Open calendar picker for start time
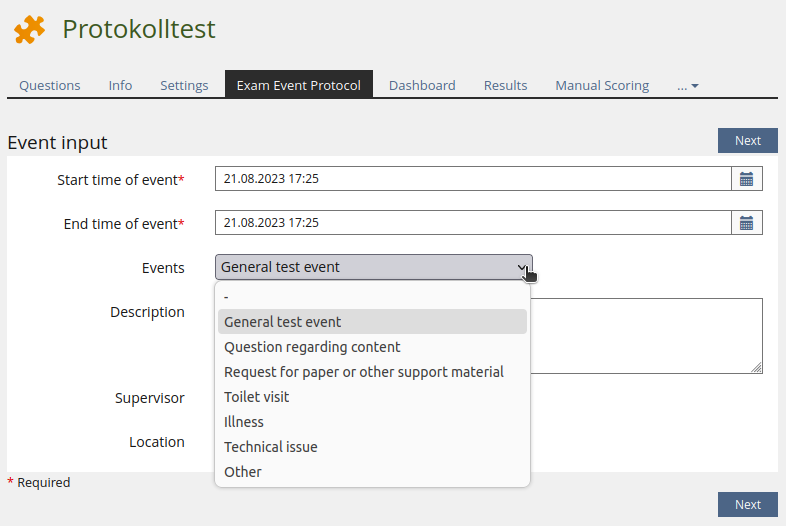This screenshot has width=786, height=526. click(746, 179)
